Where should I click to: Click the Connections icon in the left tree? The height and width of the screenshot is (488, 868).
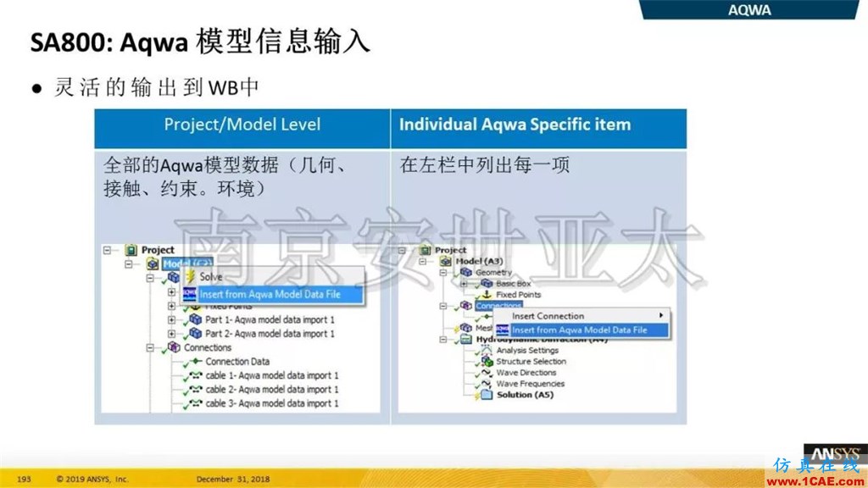click(x=174, y=347)
